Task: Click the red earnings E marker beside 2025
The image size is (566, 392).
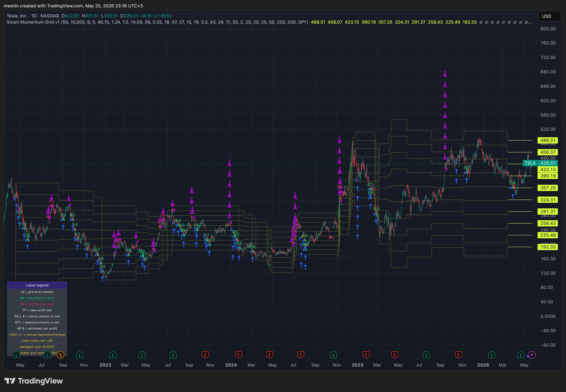Action: point(366,355)
